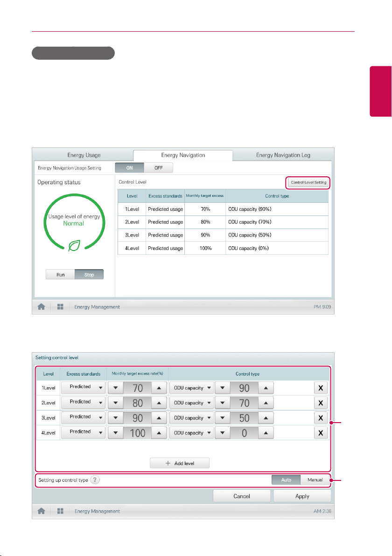
Task: Increase 2Level monthly target excess rate 80
Action: click(x=159, y=403)
